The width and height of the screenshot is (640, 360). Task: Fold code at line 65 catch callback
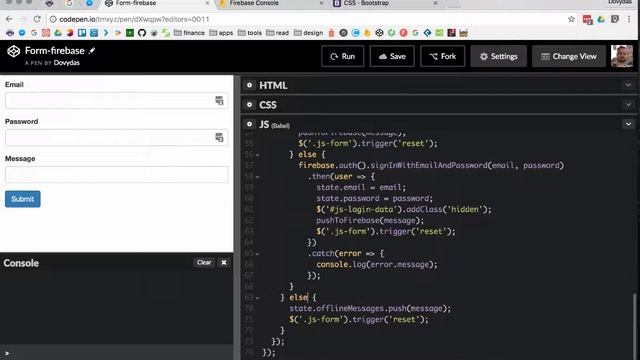click(258, 254)
